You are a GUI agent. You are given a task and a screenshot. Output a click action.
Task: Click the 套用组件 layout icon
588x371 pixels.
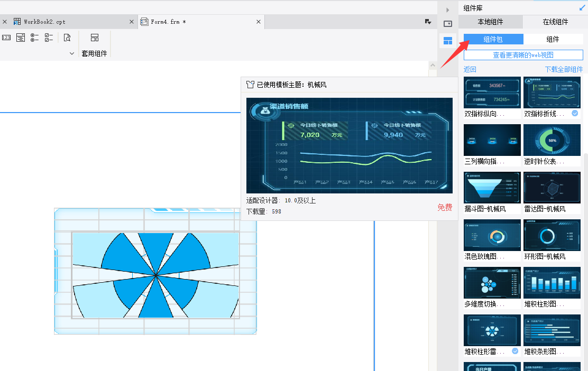coord(95,38)
